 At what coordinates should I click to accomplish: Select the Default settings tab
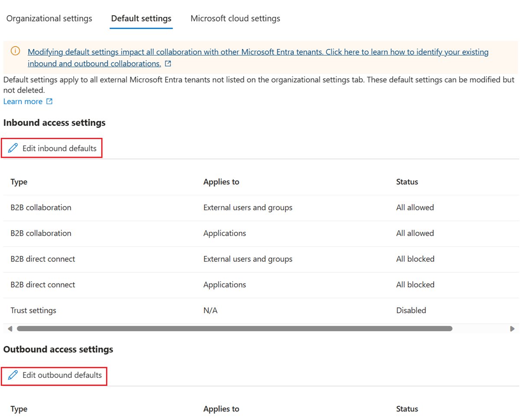(x=141, y=18)
